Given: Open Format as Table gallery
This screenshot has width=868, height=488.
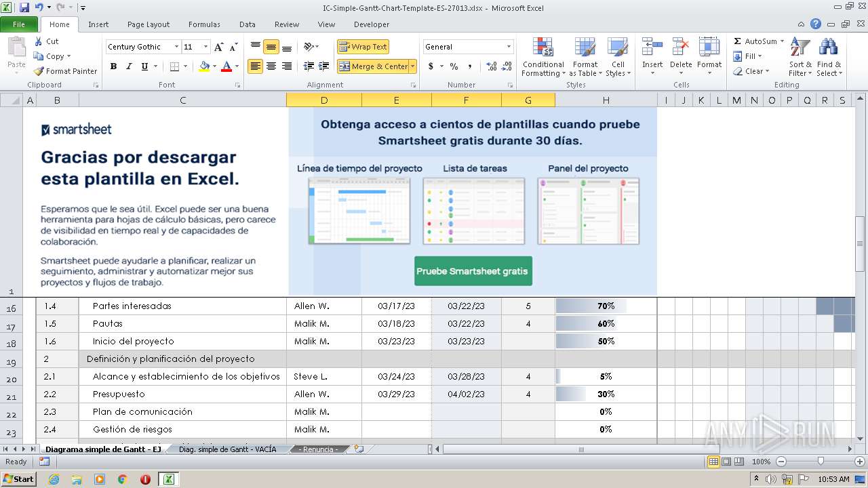Looking at the screenshot, I should tap(585, 57).
